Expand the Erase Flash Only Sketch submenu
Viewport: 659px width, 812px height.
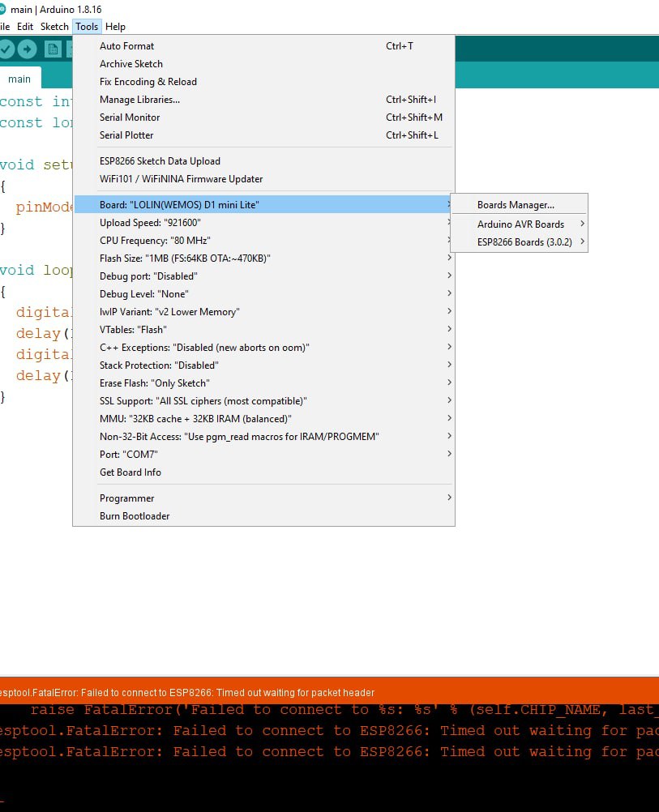click(x=263, y=383)
